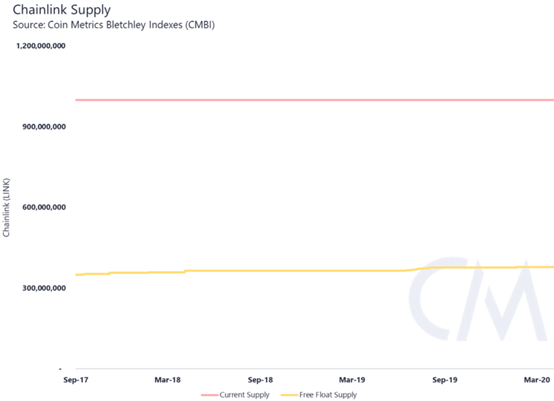
Task: Click the 900,000,000 y-axis label
Action: pos(44,126)
